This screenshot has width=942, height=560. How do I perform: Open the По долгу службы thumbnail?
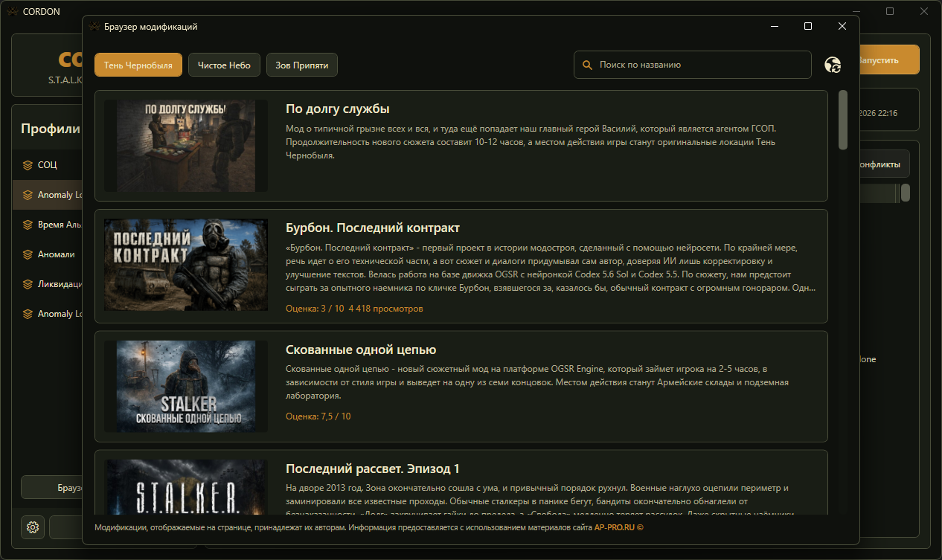point(186,146)
